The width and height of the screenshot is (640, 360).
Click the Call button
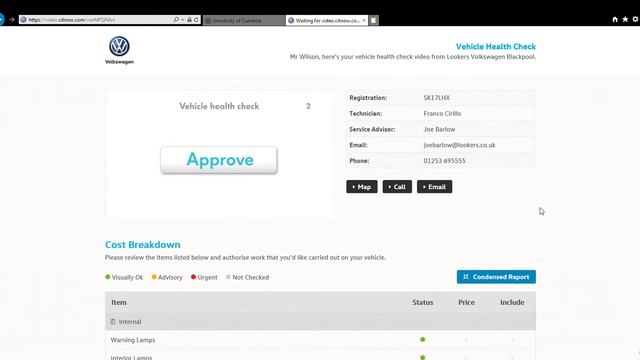pos(397,187)
